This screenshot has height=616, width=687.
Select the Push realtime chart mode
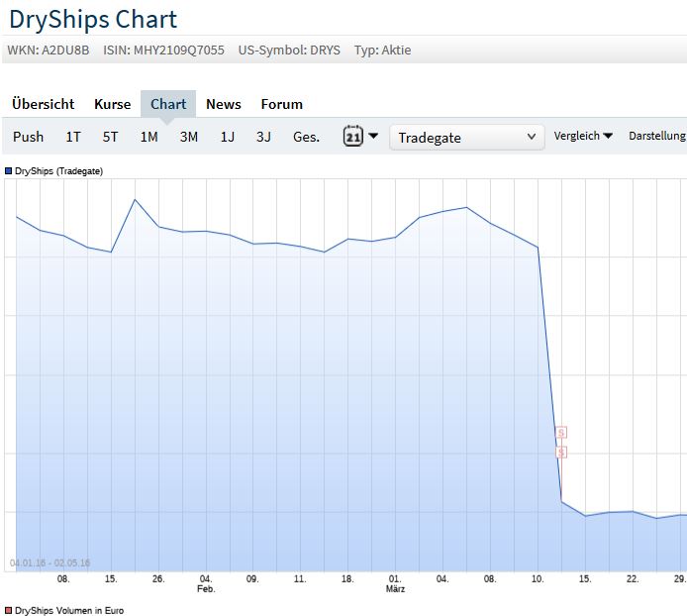coord(29,137)
